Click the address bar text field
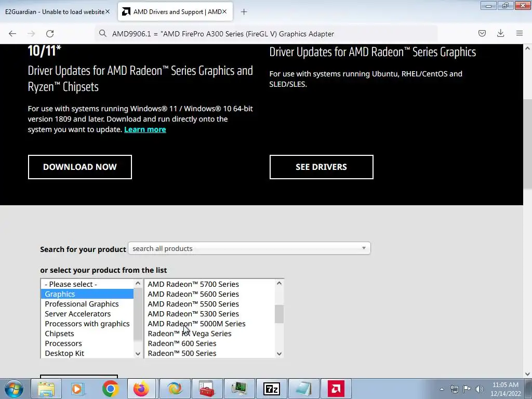This screenshot has height=399, width=532. pyautogui.click(x=265, y=34)
